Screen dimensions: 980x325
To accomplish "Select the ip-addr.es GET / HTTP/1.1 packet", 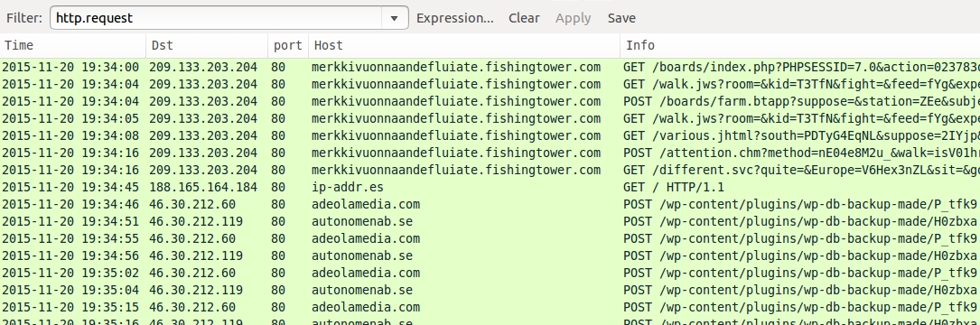I will 490,187.
